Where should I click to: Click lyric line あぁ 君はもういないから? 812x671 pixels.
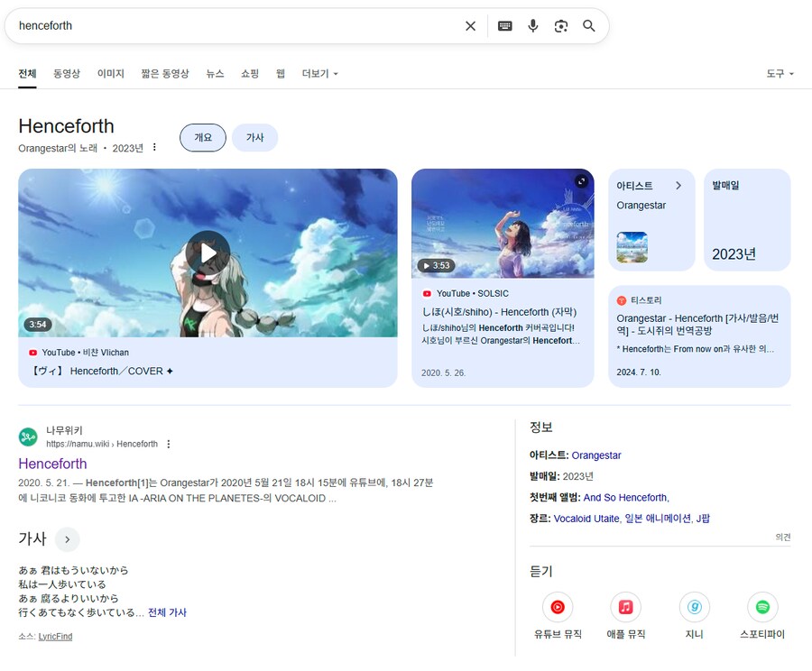click(x=73, y=570)
